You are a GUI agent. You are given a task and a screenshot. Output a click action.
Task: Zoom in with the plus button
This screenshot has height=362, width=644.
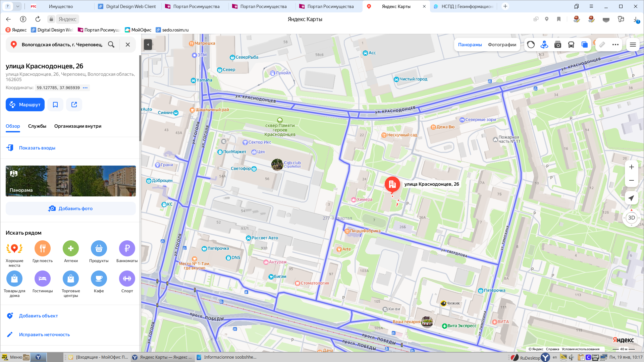pos(631,167)
